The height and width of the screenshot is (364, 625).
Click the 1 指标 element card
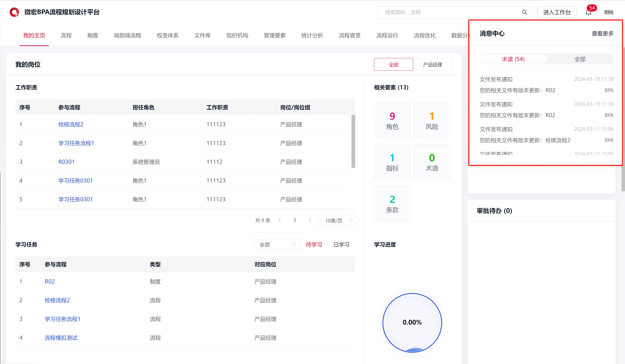coord(392,162)
